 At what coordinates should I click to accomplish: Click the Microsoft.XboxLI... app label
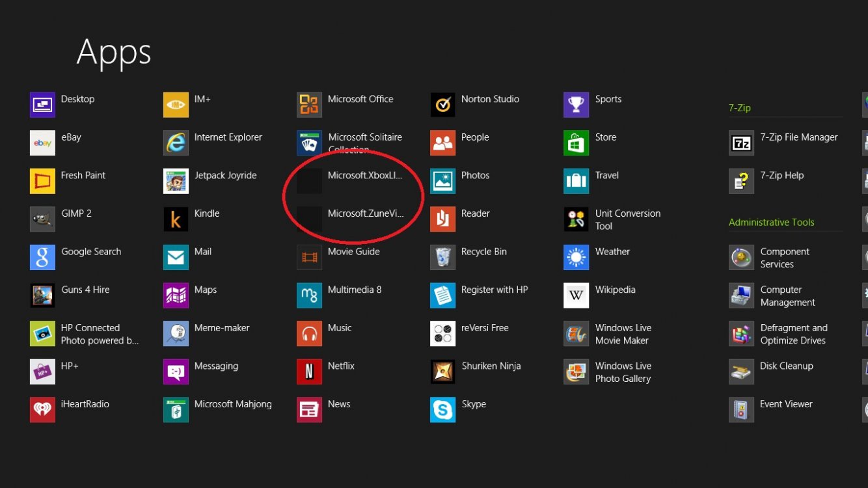[365, 175]
